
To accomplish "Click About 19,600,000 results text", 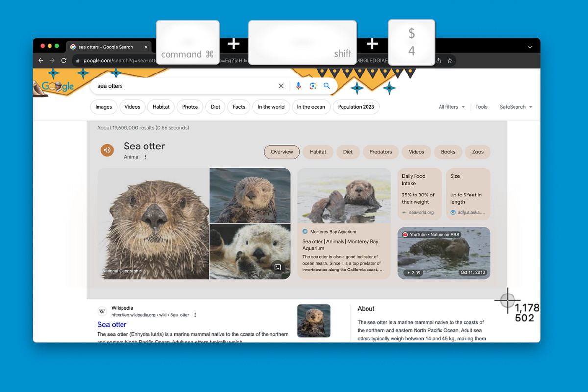I will (143, 128).
